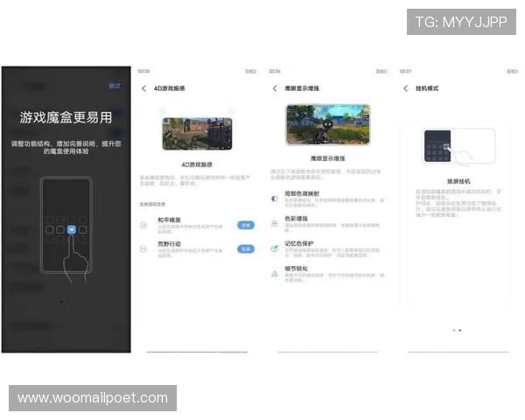Click the 熄屏挂机 heading
This screenshot has height=420, width=525.
pyautogui.click(x=458, y=181)
